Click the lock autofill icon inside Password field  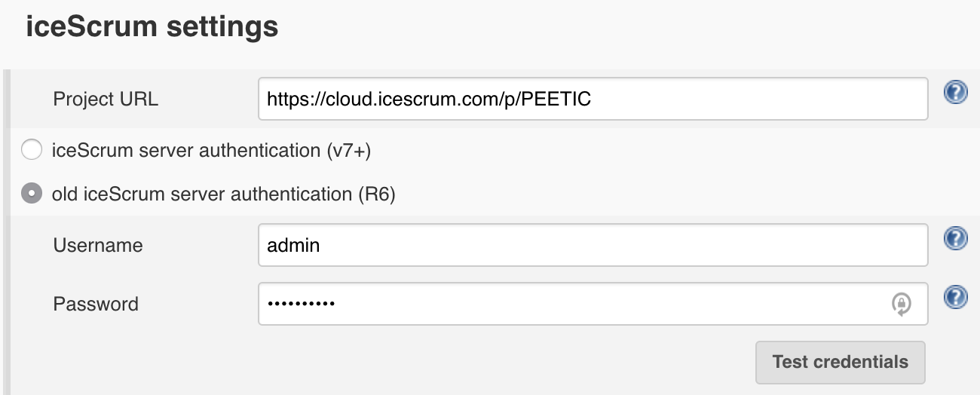pos(901,304)
